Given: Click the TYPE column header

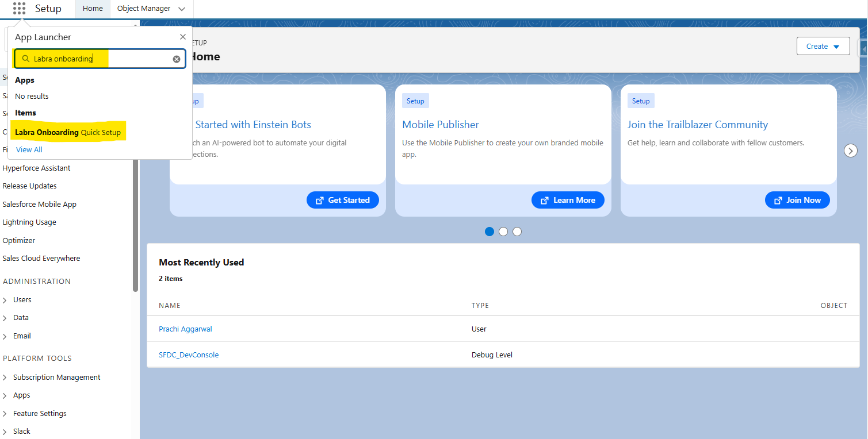Looking at the screenshot, I should click(480, 306).
